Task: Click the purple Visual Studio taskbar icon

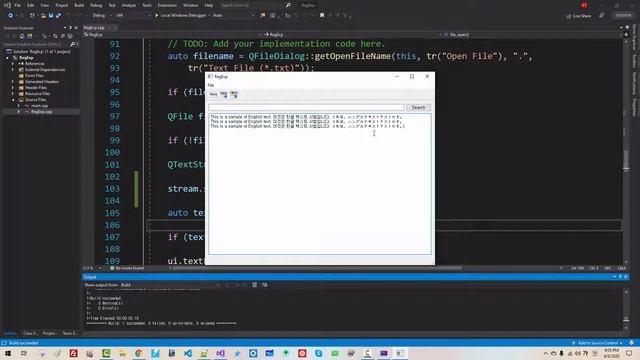Action: (x=220, y=353)
